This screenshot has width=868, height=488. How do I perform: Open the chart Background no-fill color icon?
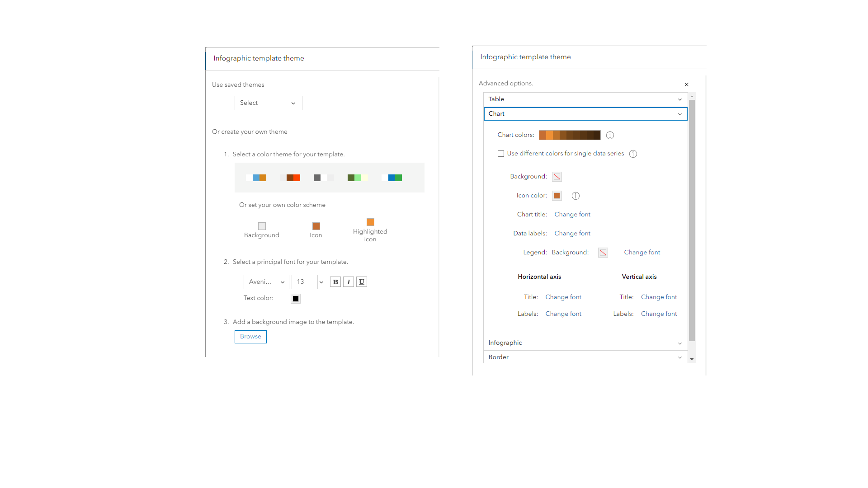click(557, 176)
